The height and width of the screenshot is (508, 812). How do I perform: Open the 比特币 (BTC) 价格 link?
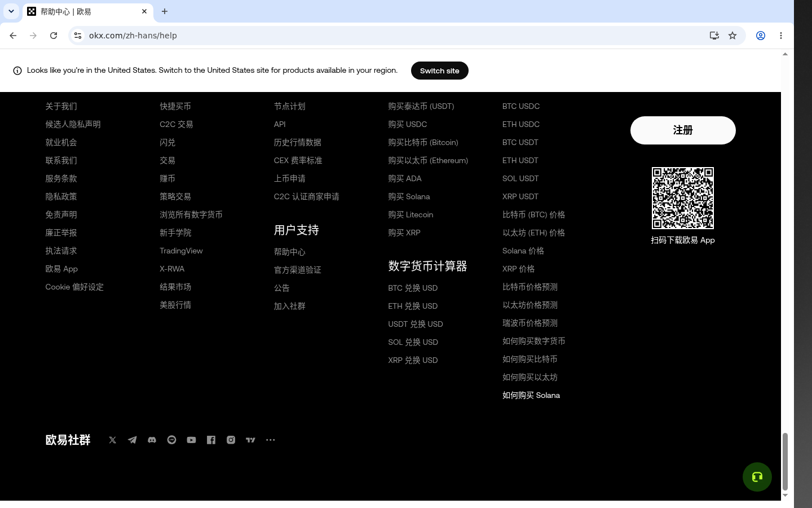534,214
